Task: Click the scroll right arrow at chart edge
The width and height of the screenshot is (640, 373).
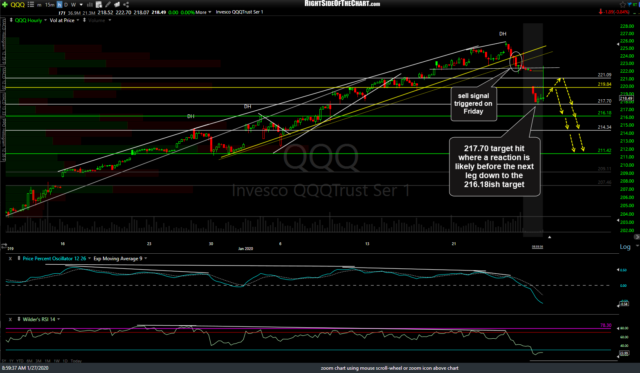Action: click(636, 237)
